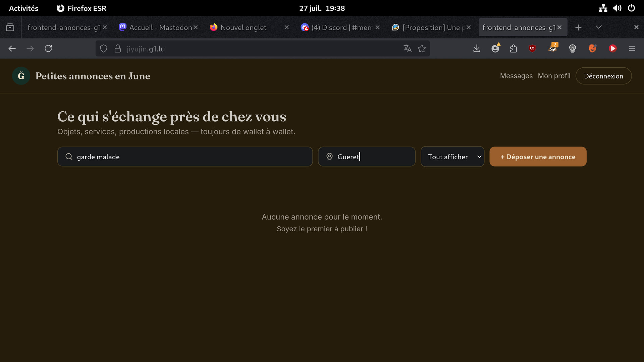This screenshot has width=644, height=362.
Task: Open the network status icon in top bar
Action: (603, 8)
